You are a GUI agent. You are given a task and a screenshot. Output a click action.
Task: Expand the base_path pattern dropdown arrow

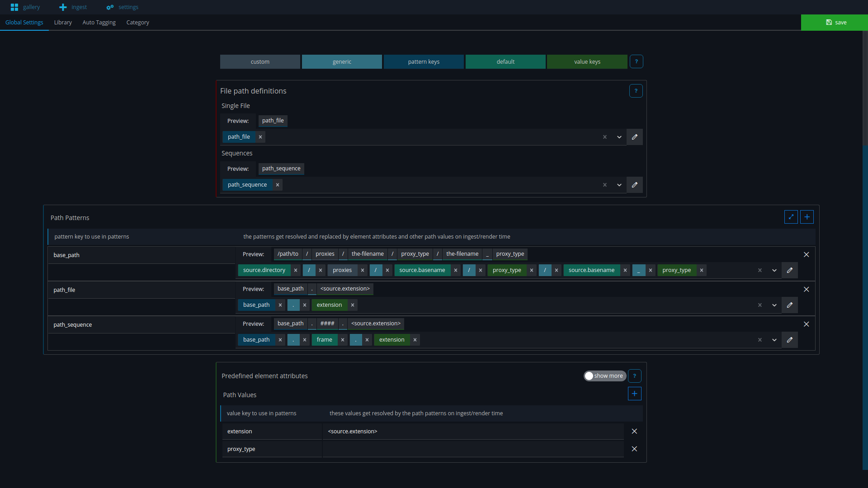point(774,270)
